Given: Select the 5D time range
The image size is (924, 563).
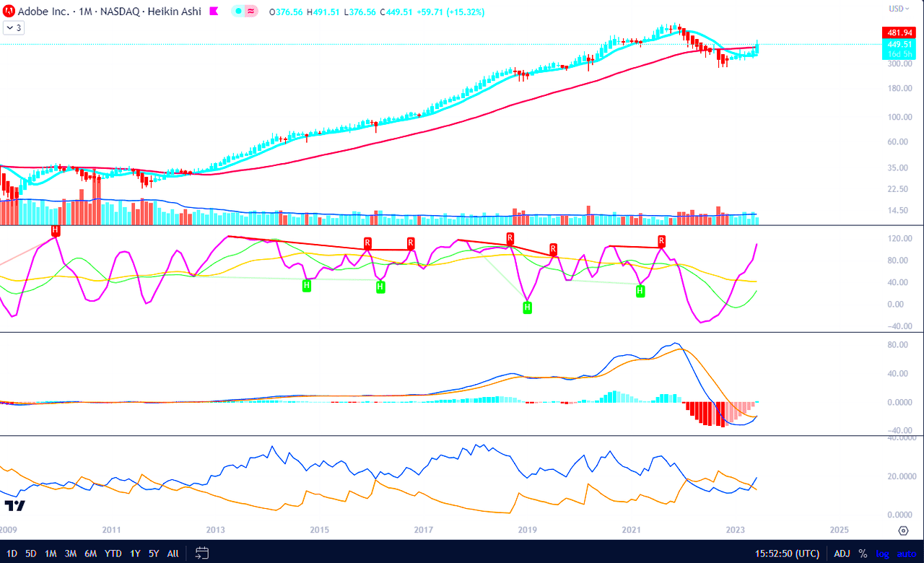Looking at the screenshot, I should (31, 554).
